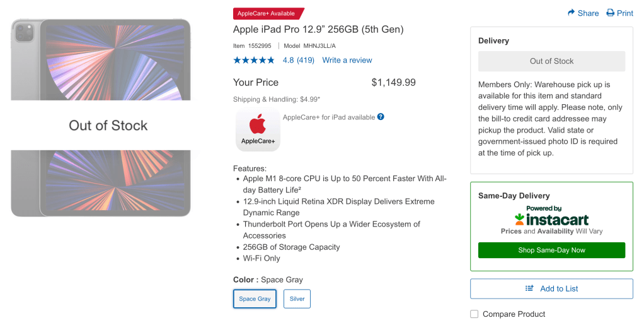Select the Silver color option
The width and height of the screenshot is (644, 325).
(297, 298)
